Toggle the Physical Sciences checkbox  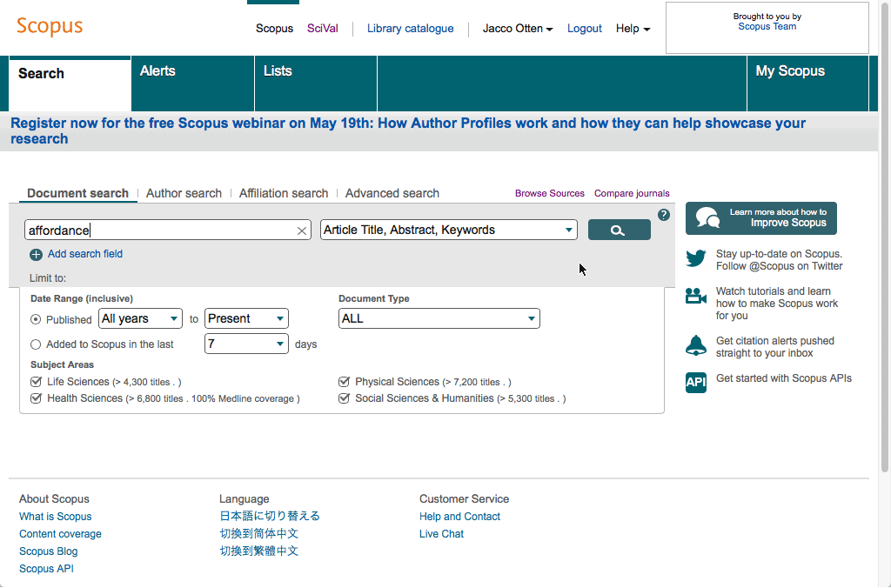pos(344,382)
